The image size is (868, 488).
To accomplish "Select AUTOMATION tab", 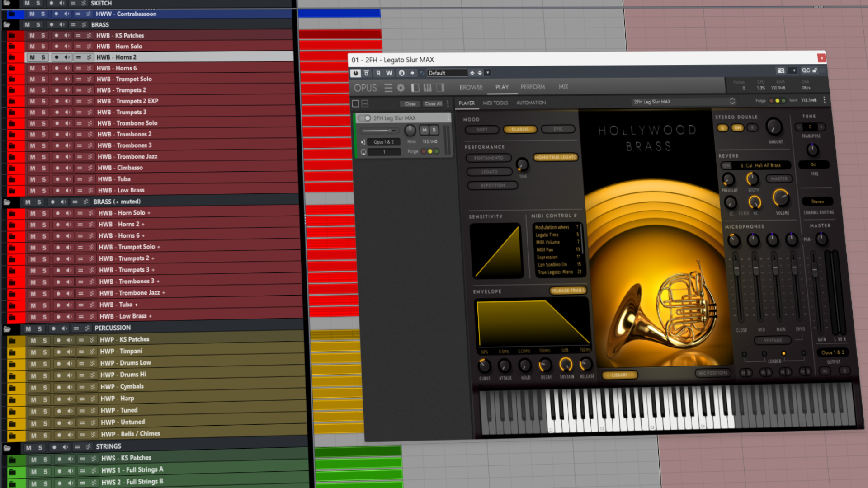I will coord(531,103).
